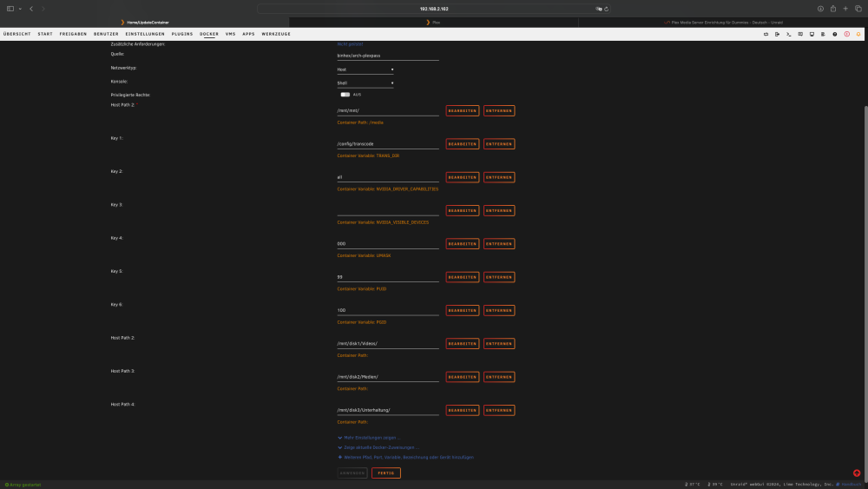Expand Mehr Einstellungen zeigen
This screenshot has height=489, width=868.
(x=369, y=438)
